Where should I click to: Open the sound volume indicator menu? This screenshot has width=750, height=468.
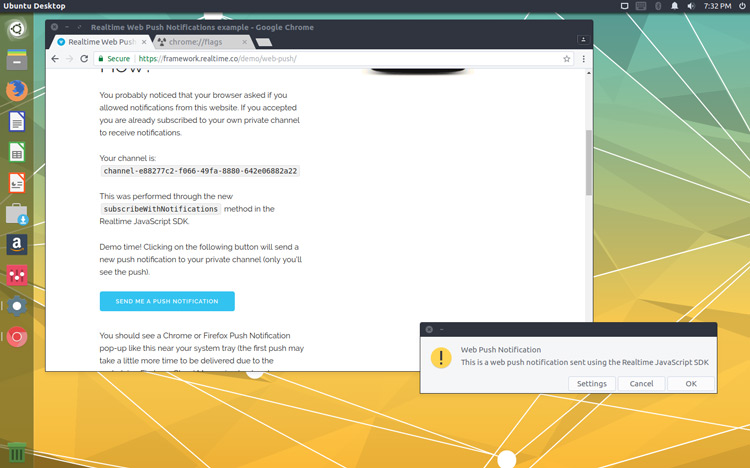click(x=691, y=6)
